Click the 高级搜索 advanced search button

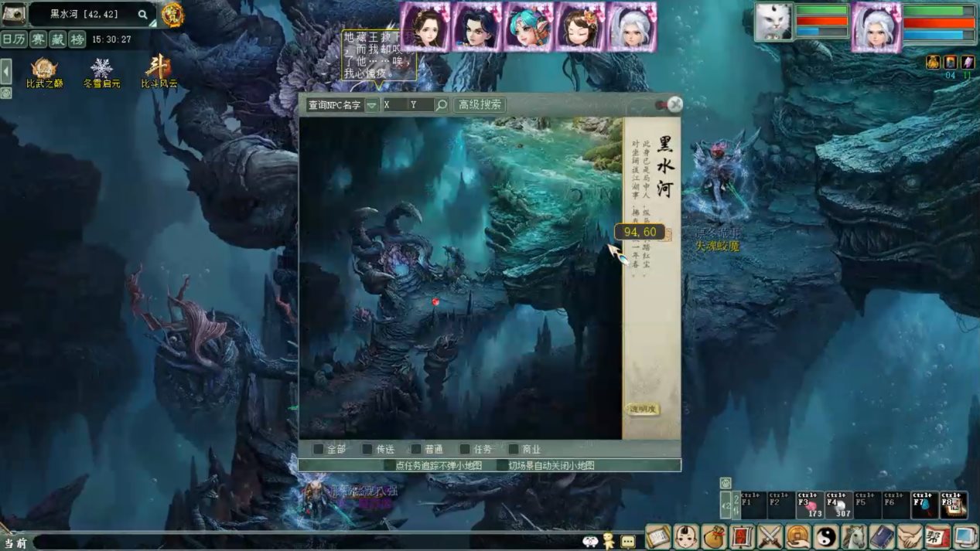coord(480,105)
